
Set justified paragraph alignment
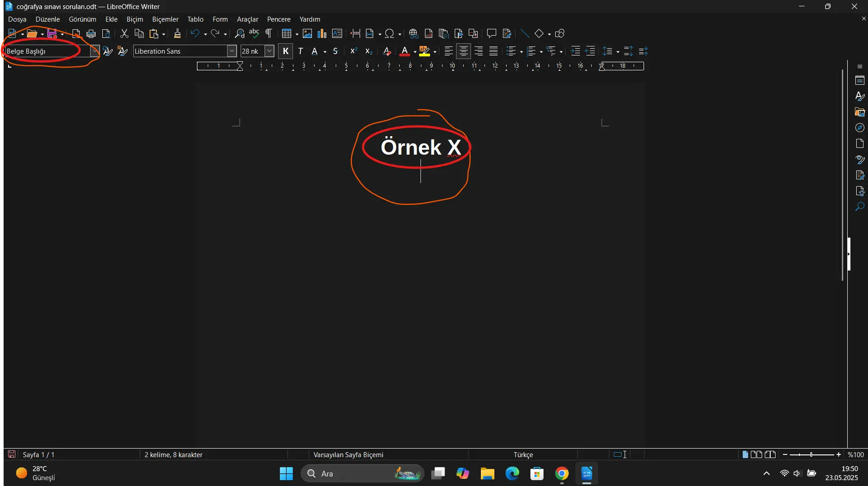pos(493,51)
